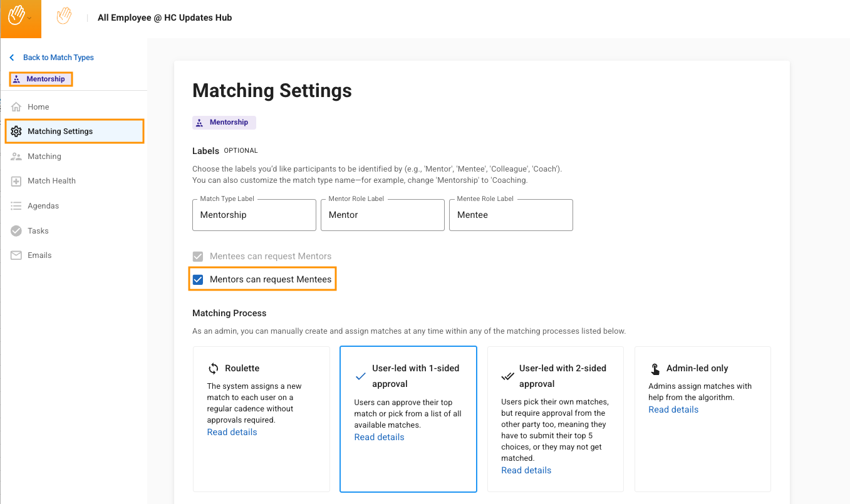Open Read details under Admin-led only
850x504 pixels.
[x=673, y=409]
